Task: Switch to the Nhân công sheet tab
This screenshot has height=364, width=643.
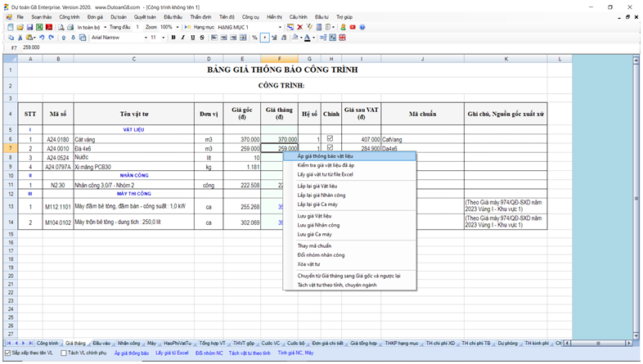Action: coord(128,343)
